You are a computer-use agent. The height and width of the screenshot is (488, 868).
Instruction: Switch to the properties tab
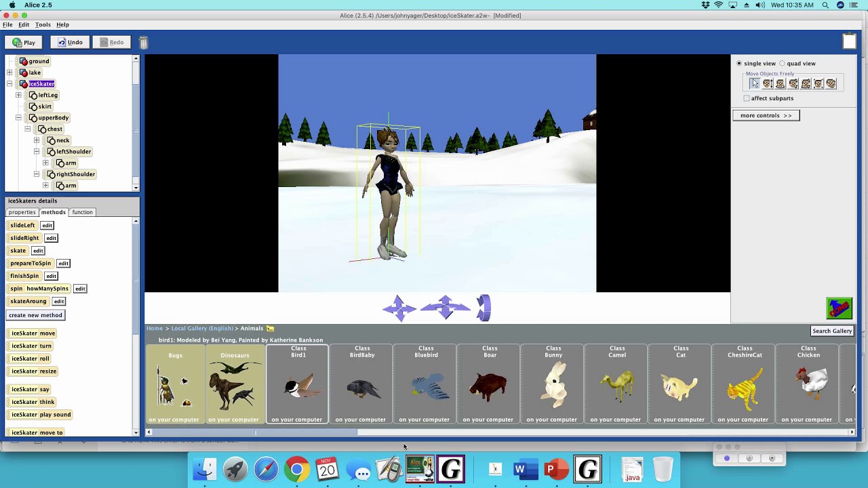coord(22,212)
